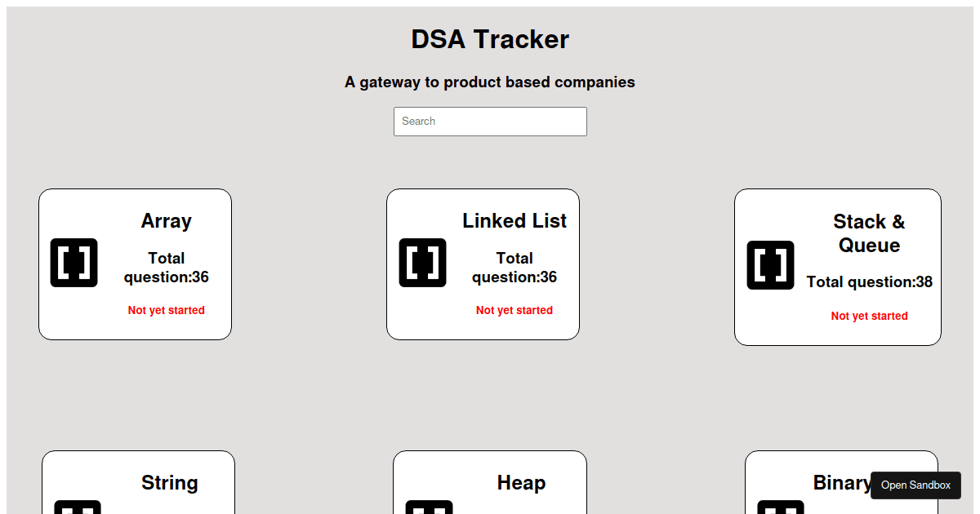Click the gateway subtitle text

coord(490,82)
